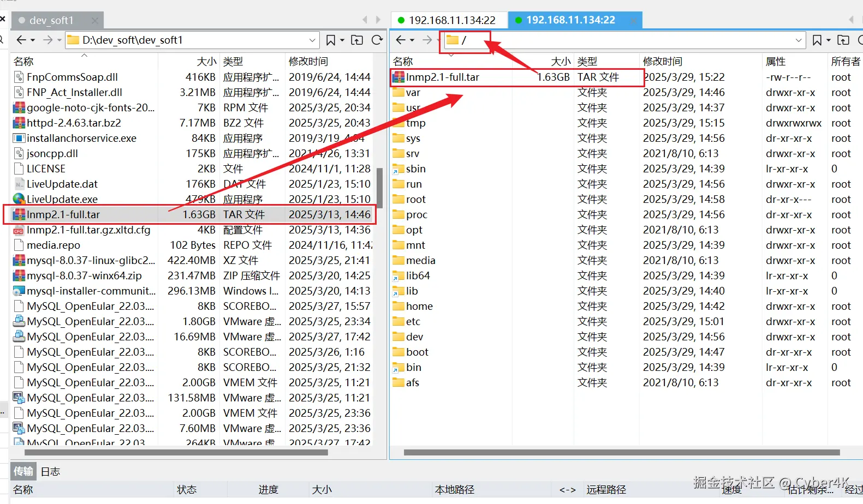This screenshot has width=863, height=504.
Task: Click remote pane parent-folder icon
Action: pyautogui.click(x=843, y=40)
